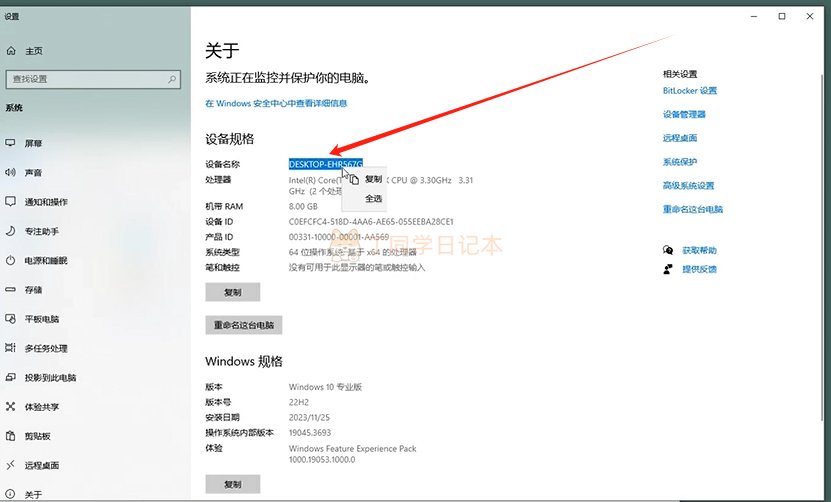Open 专注助手 moon icon
831x502 pixels.
tap(10, 231)
